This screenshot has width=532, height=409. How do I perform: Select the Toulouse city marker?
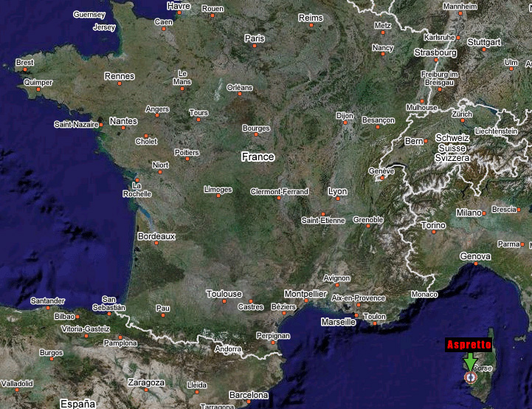224,301
